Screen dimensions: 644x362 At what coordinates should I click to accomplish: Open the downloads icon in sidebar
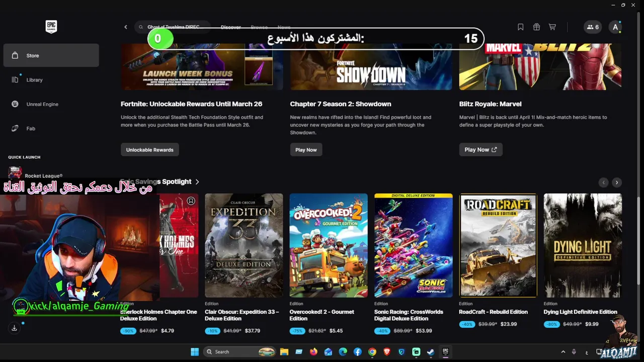click(x=14, y=328)
